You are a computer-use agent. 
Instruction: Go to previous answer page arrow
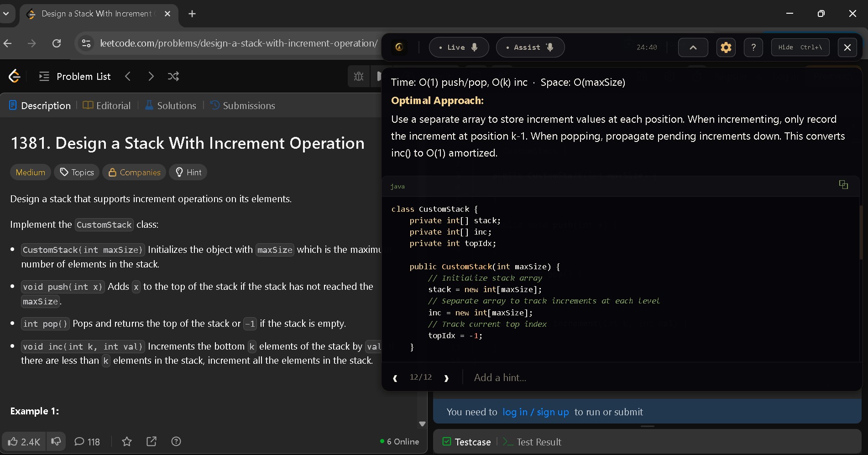[395, 378]
